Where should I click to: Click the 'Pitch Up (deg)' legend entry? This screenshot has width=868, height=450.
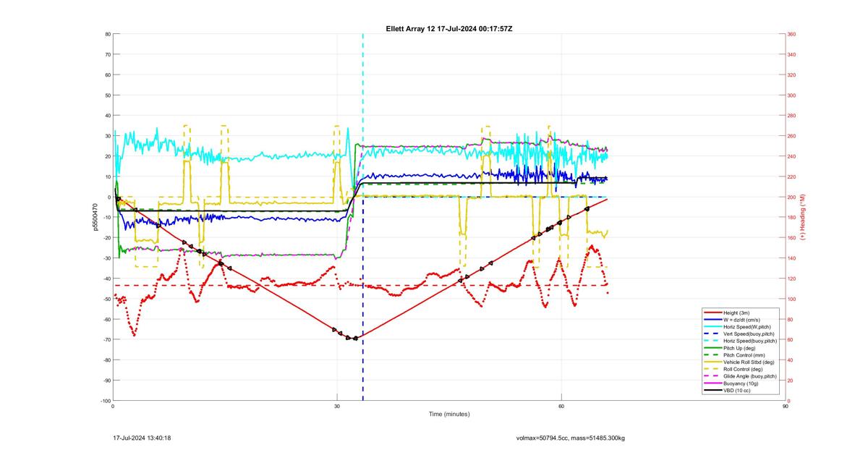pos(740,347)
